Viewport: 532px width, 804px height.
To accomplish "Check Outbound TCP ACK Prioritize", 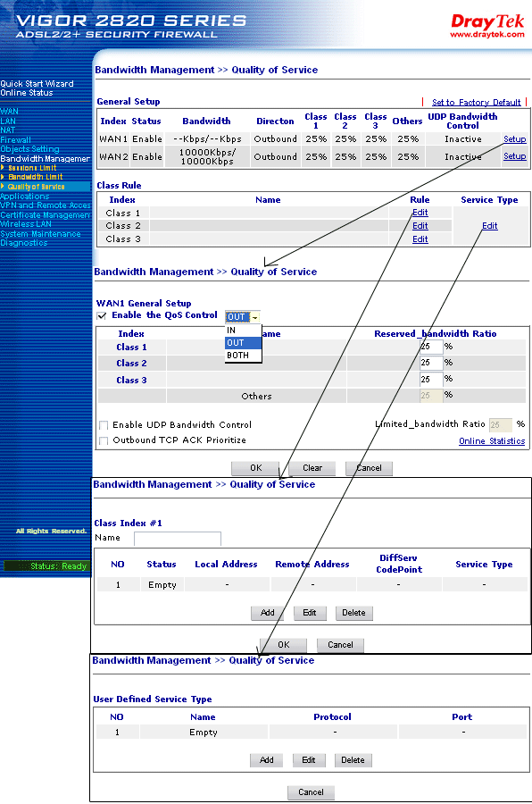I will [x=104, y=440].
